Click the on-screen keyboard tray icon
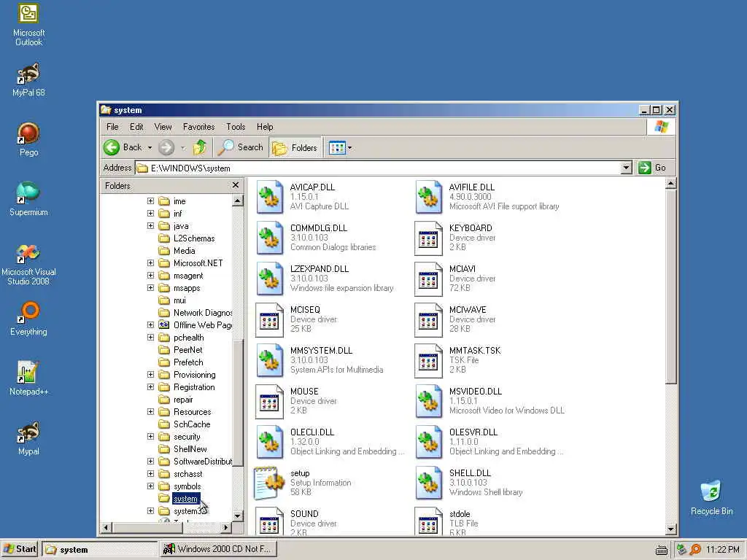 pos(661,550)
